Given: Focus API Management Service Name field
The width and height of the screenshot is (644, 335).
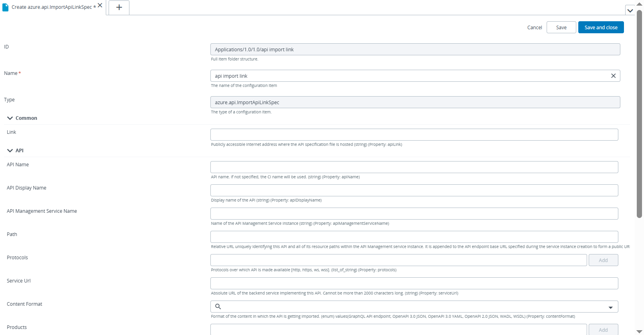Looking at the screenshot, I should (414, 214).
